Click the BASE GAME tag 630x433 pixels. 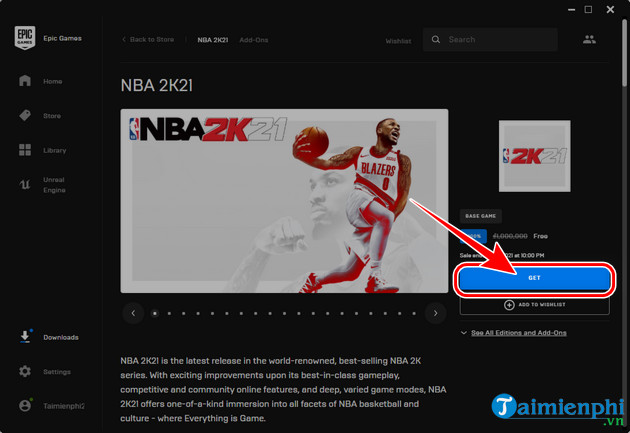coord(481,216)
